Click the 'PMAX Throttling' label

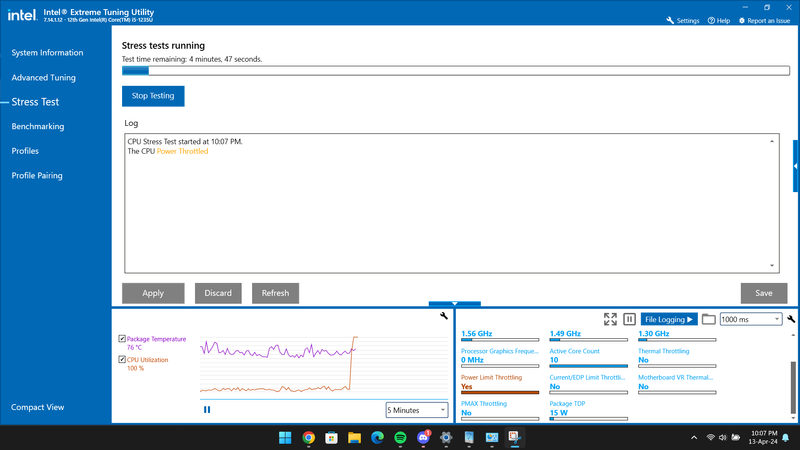point(484,404)
